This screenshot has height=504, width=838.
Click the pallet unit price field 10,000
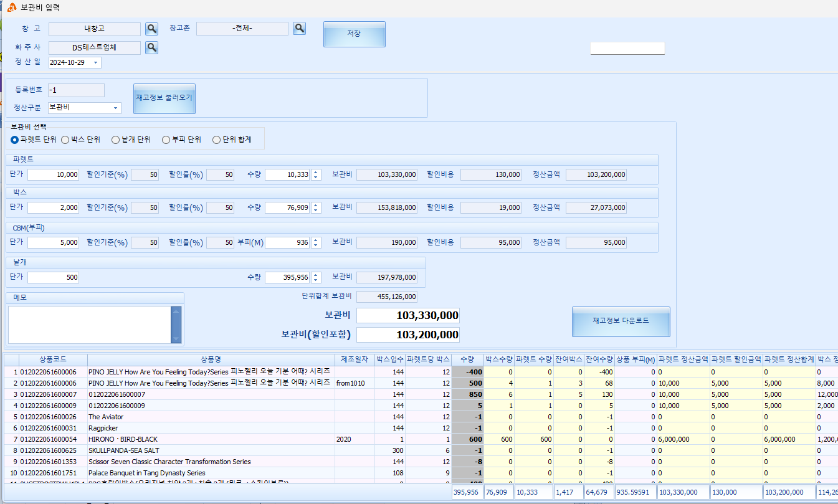[x=54, y=175]
